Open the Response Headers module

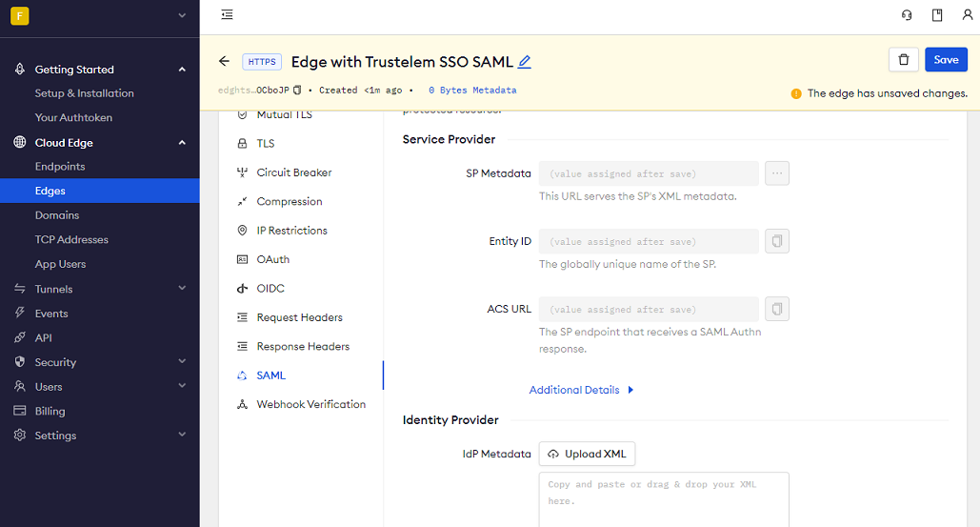301,346
